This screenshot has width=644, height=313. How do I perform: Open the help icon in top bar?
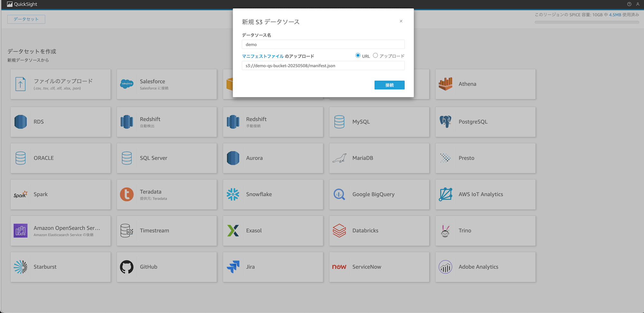[629, 4]
